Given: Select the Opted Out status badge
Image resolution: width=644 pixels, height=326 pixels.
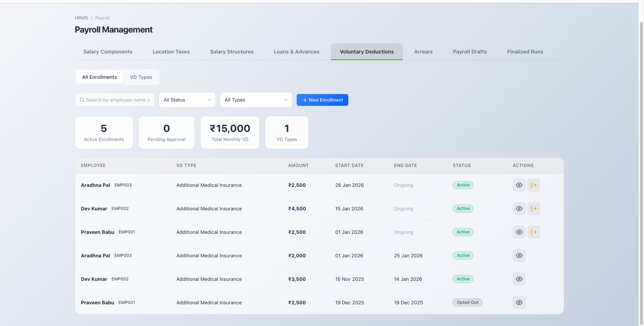Looking at the screenshot, I should click(467, 303).
